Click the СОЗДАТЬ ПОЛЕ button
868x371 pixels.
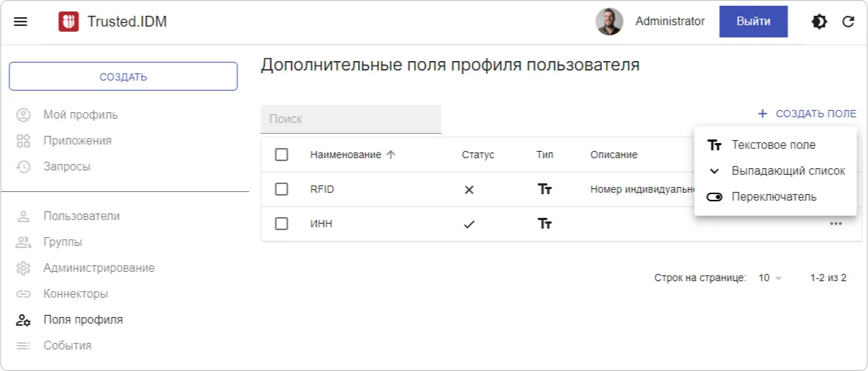point(807,114)
